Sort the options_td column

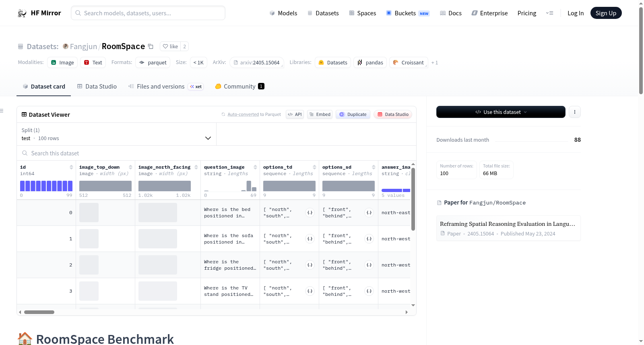pyautogui.click(x=314, y=167)
